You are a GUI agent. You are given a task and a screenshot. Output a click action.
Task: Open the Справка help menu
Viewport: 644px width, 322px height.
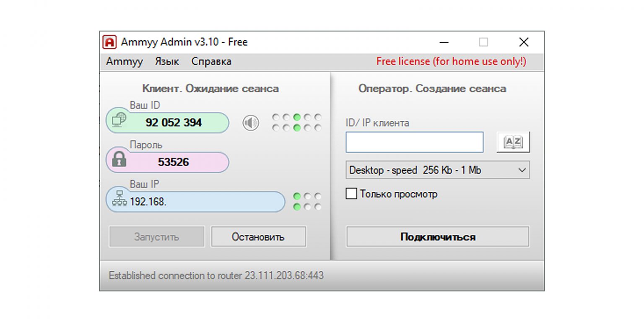(211, 62)
